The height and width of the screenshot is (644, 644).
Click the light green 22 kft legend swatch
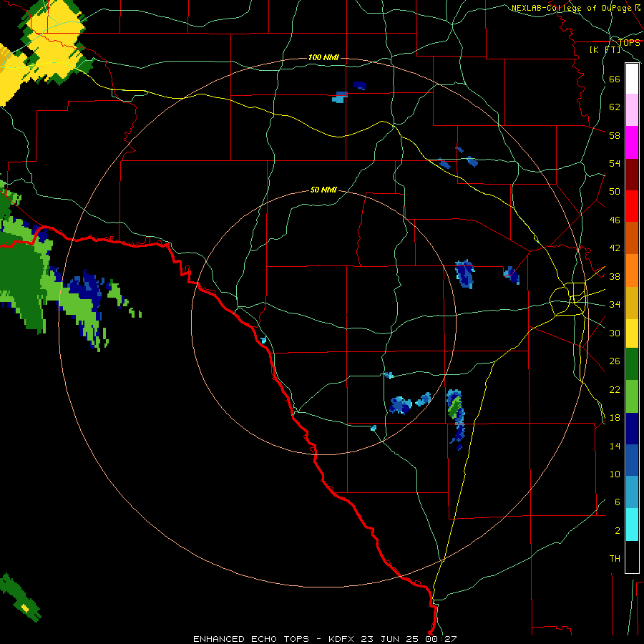(x=632, y=396)
